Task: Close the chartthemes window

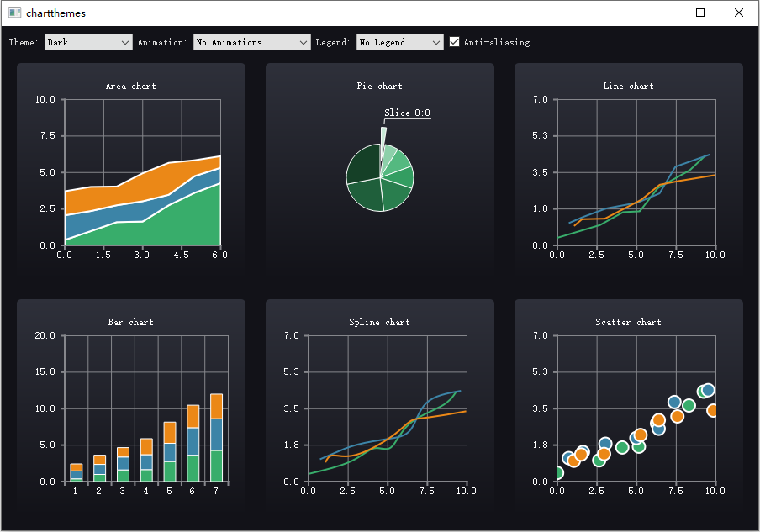Action: 739,13
